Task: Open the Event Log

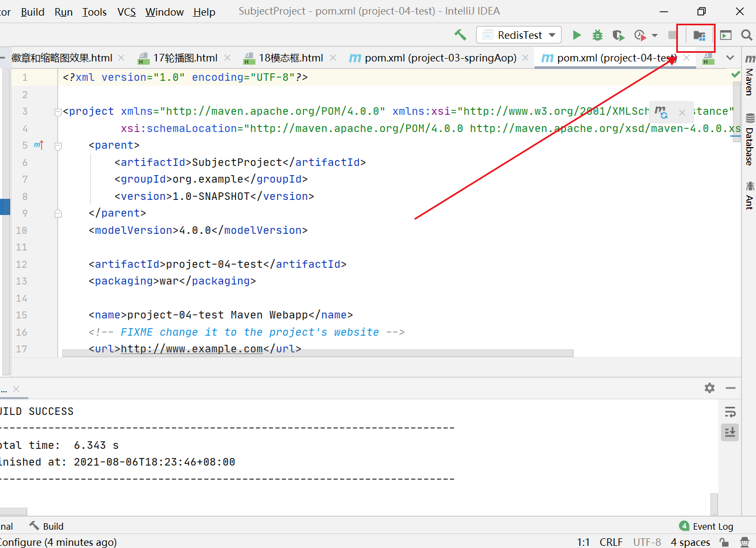Action: point(706,526)
